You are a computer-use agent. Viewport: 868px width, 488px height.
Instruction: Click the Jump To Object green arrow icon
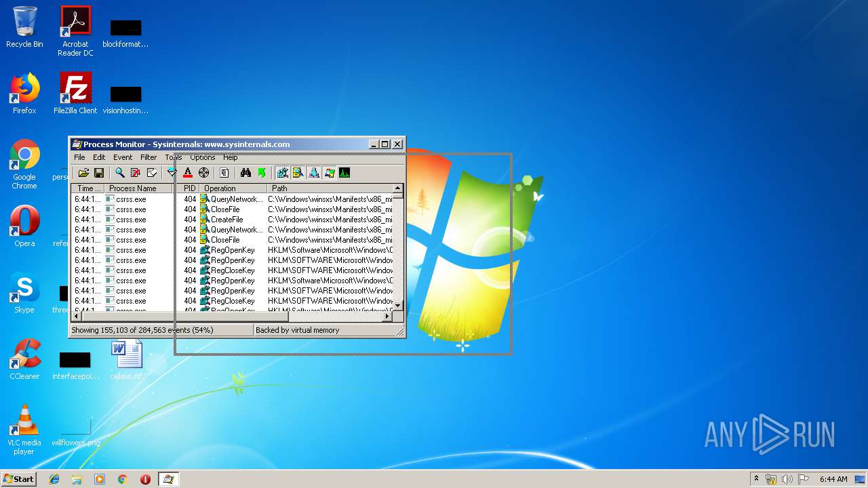[262, 173]
